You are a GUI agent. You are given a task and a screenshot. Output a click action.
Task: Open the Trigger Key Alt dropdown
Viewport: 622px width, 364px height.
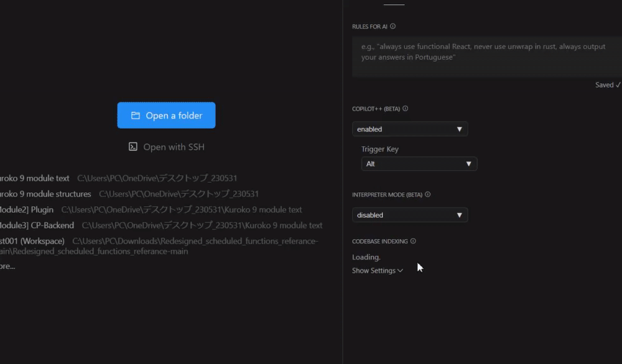(419, 163)
